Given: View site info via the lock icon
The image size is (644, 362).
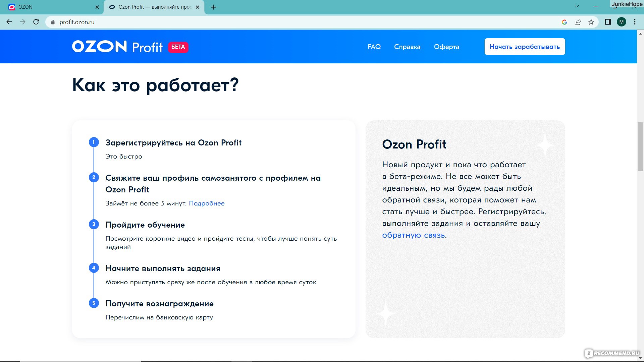Looking at the screenshot, I should [53, 22].
